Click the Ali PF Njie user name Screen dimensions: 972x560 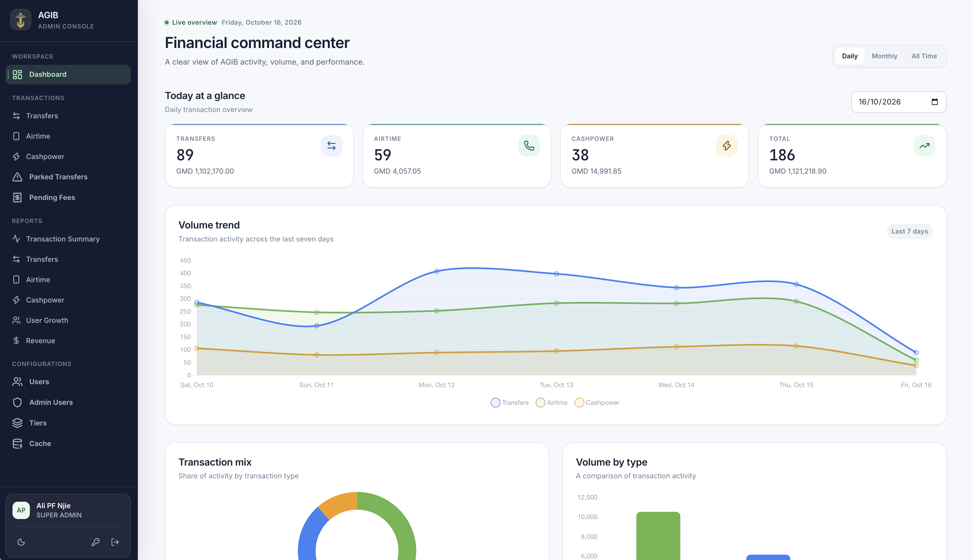point(53,506)
